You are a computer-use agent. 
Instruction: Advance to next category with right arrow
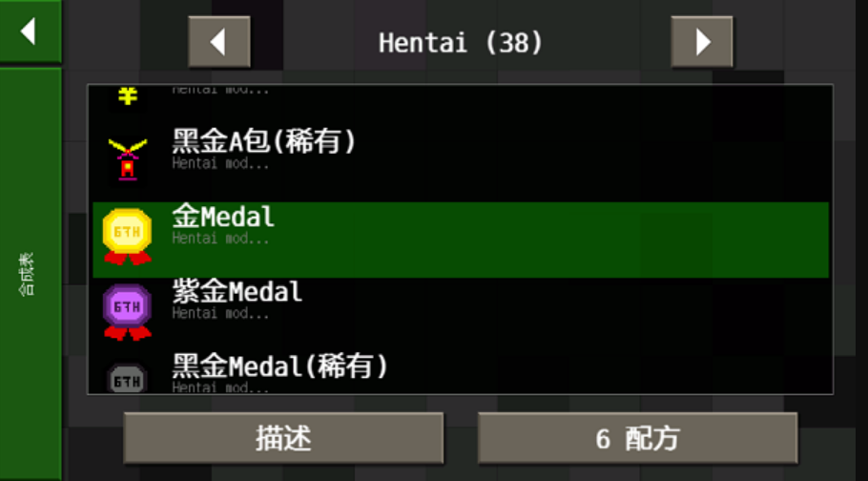pyautogui.click(x=702, y=42)
